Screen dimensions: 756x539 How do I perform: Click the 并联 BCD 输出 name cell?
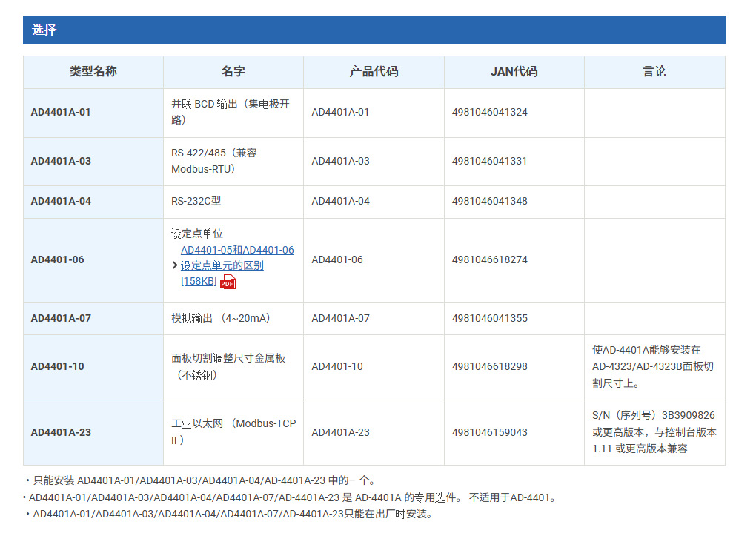[233, 113]
